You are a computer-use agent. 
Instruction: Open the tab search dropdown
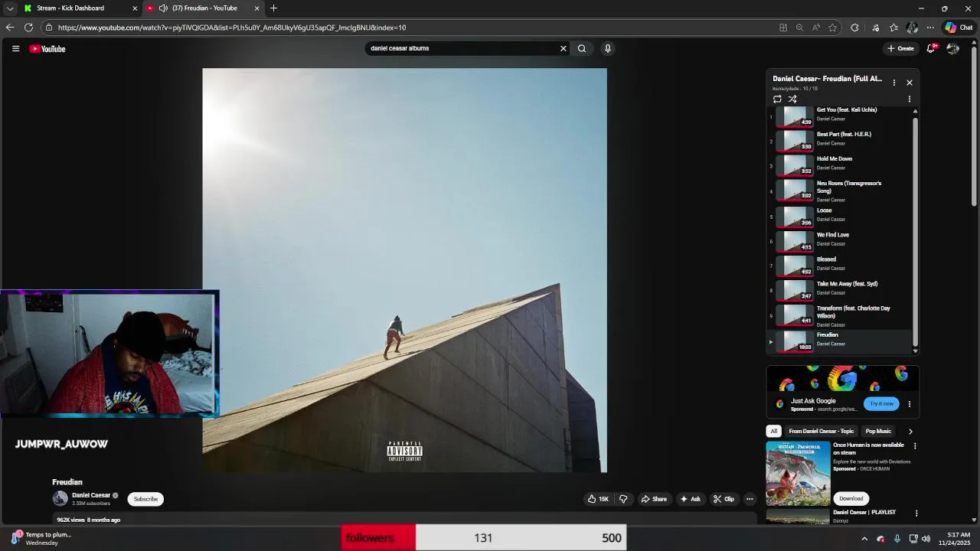pos(10,8)
